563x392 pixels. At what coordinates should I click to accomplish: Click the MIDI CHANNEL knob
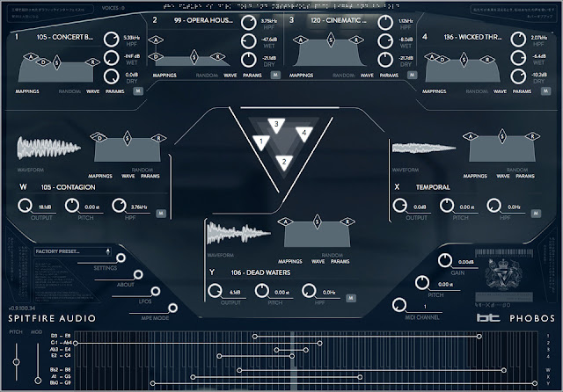point(399,305)
